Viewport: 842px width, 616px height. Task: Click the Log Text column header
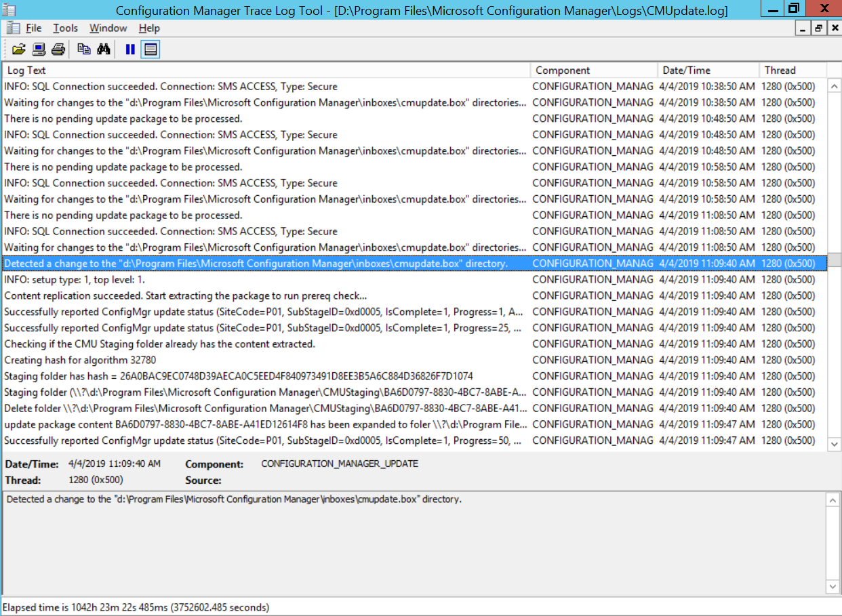click(266, 70)
